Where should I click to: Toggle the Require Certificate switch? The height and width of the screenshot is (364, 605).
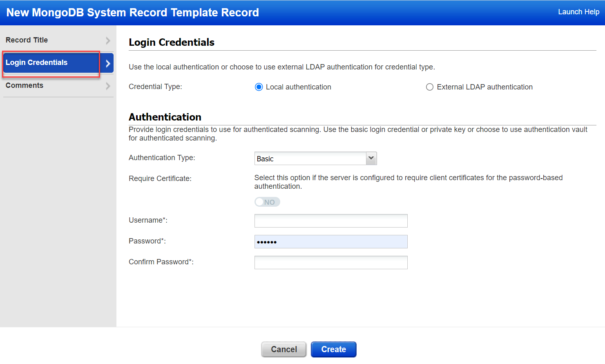click(267, 202)
